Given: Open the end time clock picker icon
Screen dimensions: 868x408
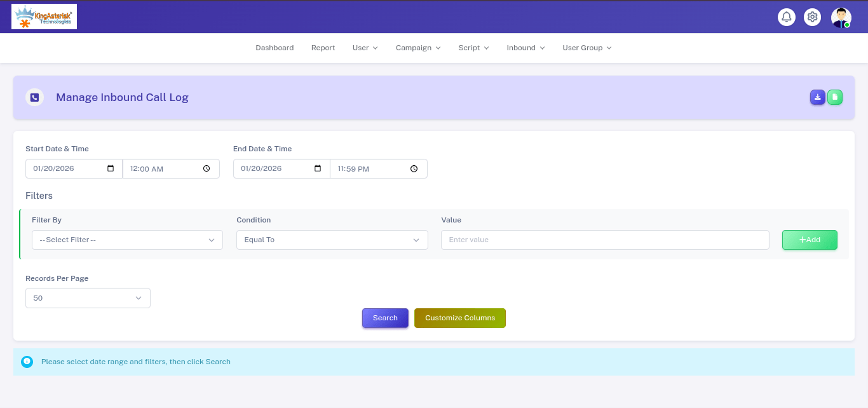Looking at the screenshot, I should [414, 168].
